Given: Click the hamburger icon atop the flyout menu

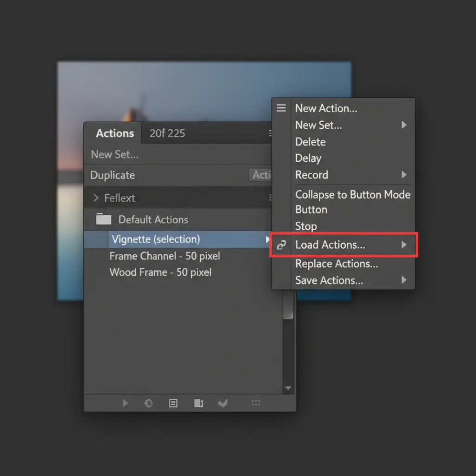Looking at the screenshot, I should tap(281, 108).
